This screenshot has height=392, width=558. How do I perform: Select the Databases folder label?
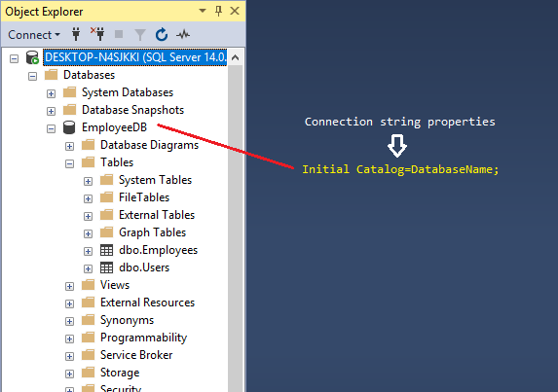(x=89, y=75)
